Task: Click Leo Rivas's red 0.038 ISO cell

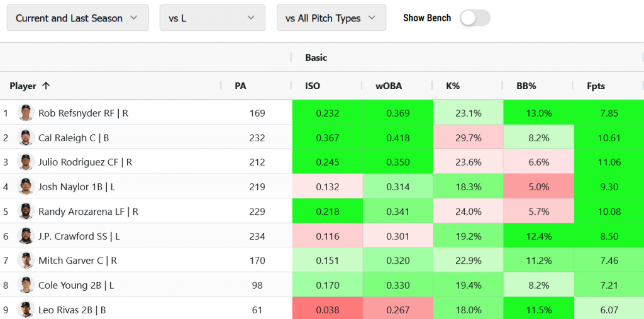Action: [x=327, y=310]
